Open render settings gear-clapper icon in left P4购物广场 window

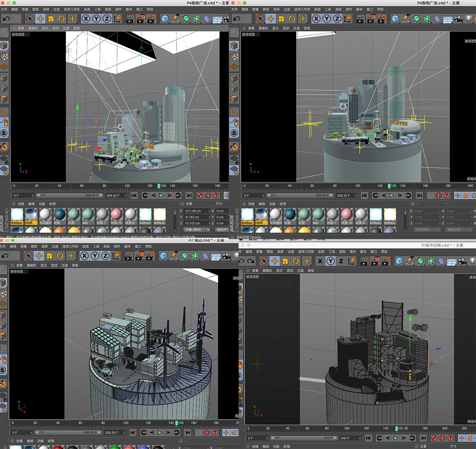tap(151, 19)
